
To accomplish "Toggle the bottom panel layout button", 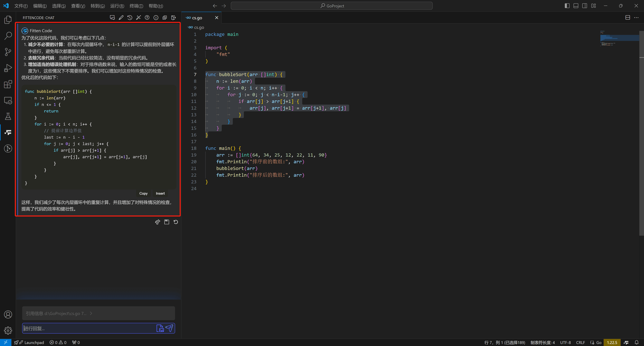I will click(576, 6).
